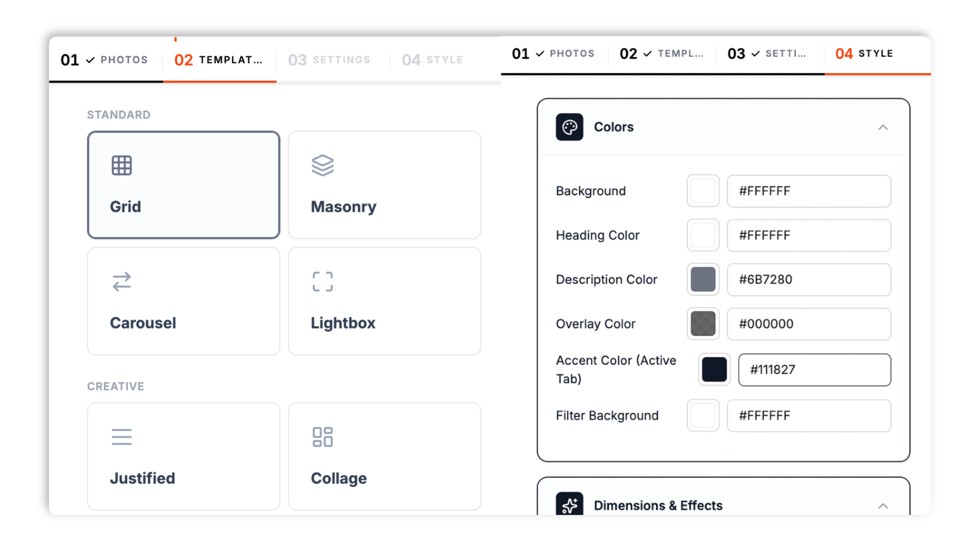Choose the Masonry template card
980x551 pixels.
(x=384, y=185)
